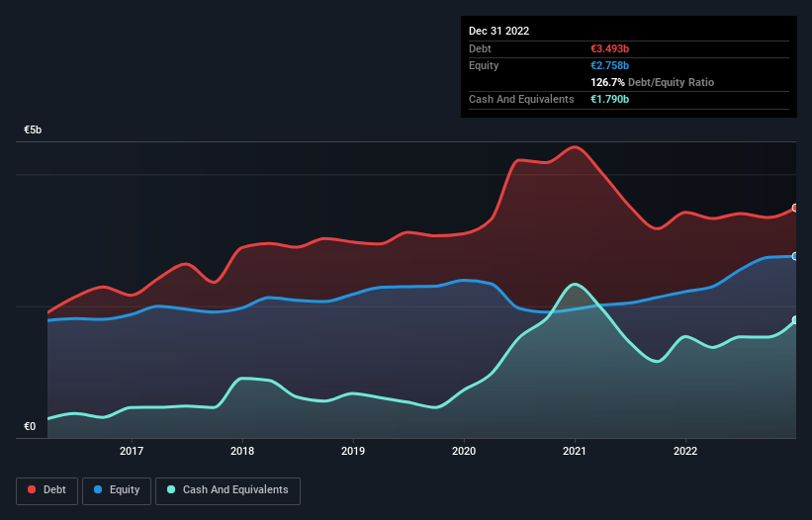The width and height of the screenshot is (812, 520).
Task: Click the red Debt endpoint marker
Action: [795, 208]
